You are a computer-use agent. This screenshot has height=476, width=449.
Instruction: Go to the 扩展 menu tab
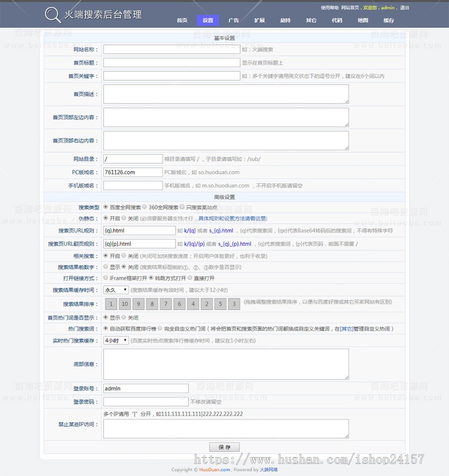coord(259,20)
